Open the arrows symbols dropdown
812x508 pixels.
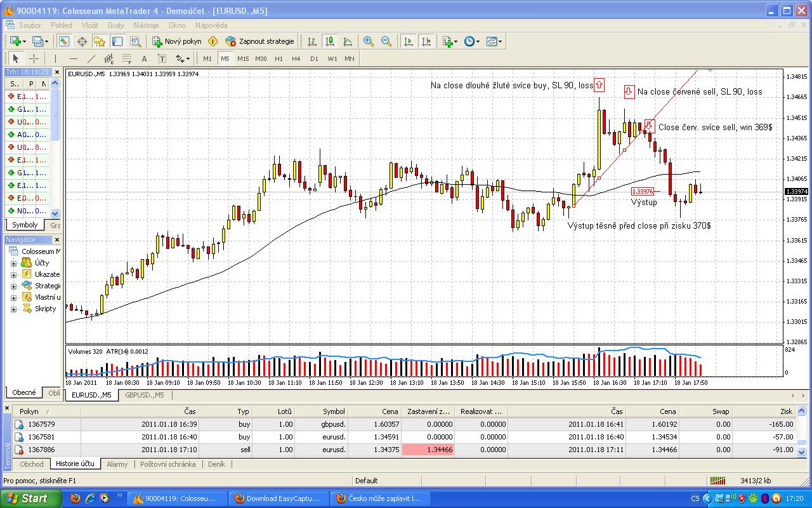tap(182, 58)
